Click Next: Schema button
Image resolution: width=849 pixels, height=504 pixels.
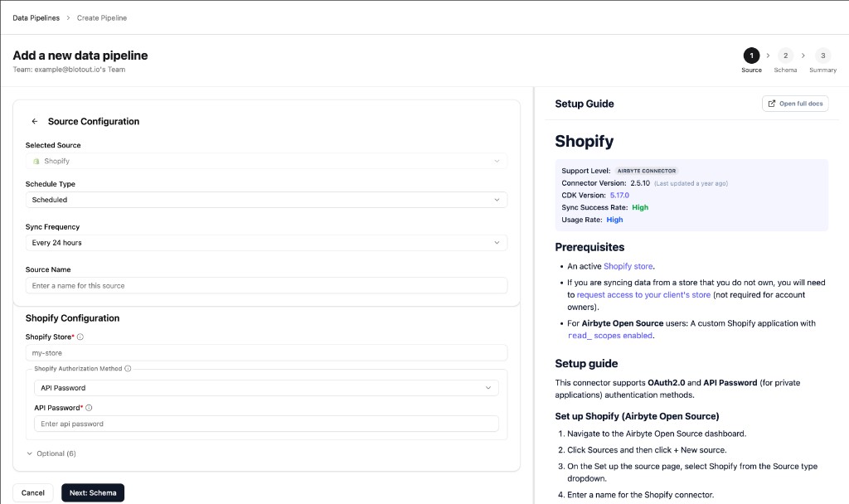point(93,492)
